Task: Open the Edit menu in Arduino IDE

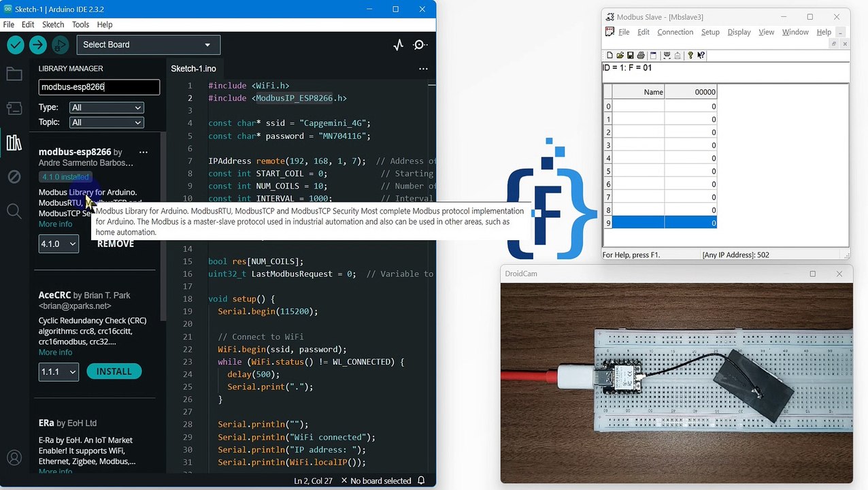Action: click(x=28, y=24)
